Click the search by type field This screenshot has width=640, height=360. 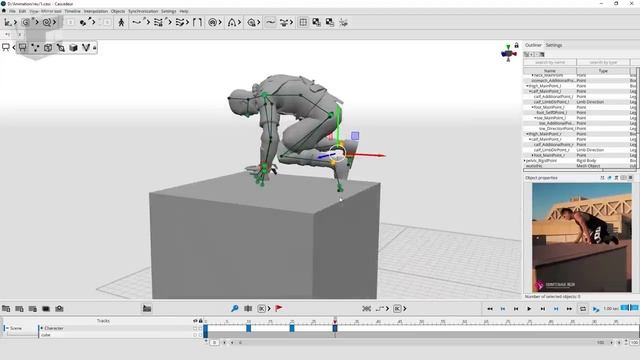(x=603, y=62)
